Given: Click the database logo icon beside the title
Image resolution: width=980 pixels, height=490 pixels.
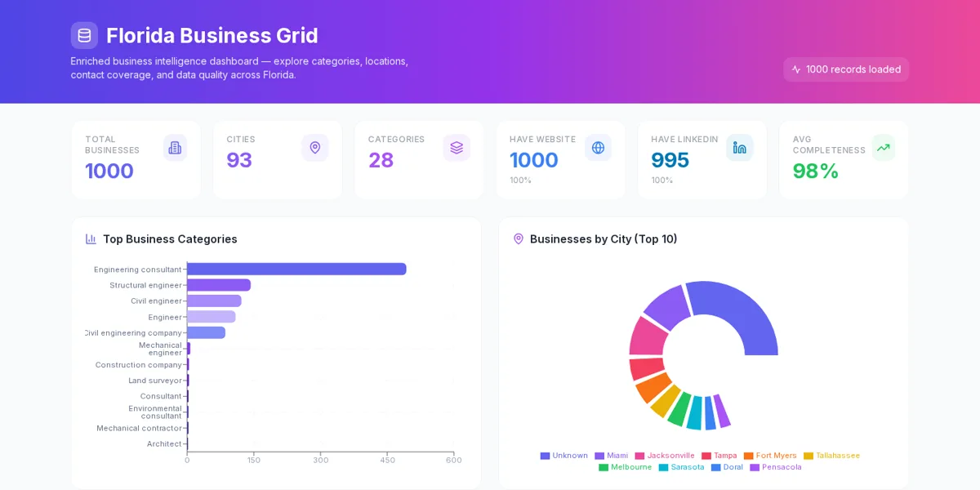Looking at the screenshot, I should (84, 35).
